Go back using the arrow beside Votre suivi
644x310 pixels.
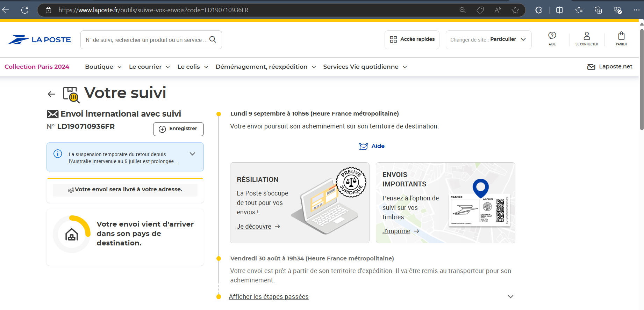[51, 94]
